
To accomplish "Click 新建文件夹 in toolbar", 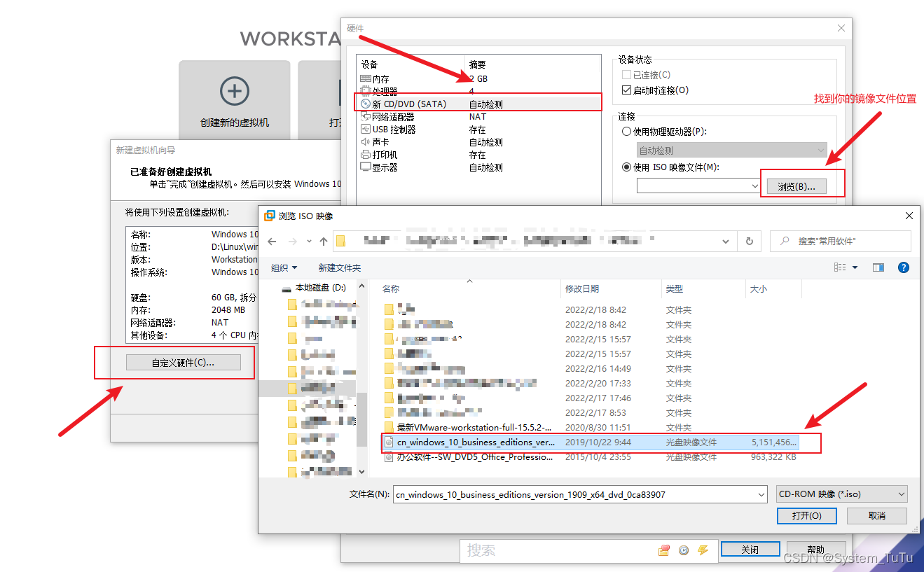I will point(340,267).
